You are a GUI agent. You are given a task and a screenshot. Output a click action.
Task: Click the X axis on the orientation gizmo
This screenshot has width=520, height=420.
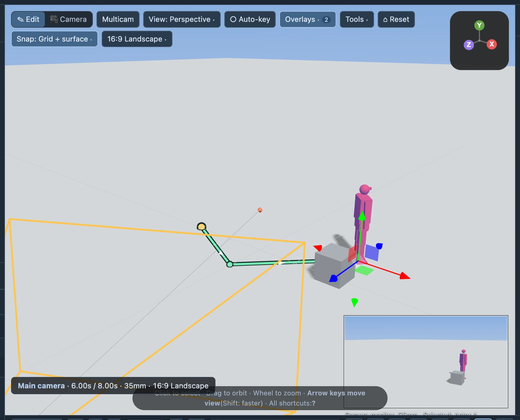[x=492, y=44]
